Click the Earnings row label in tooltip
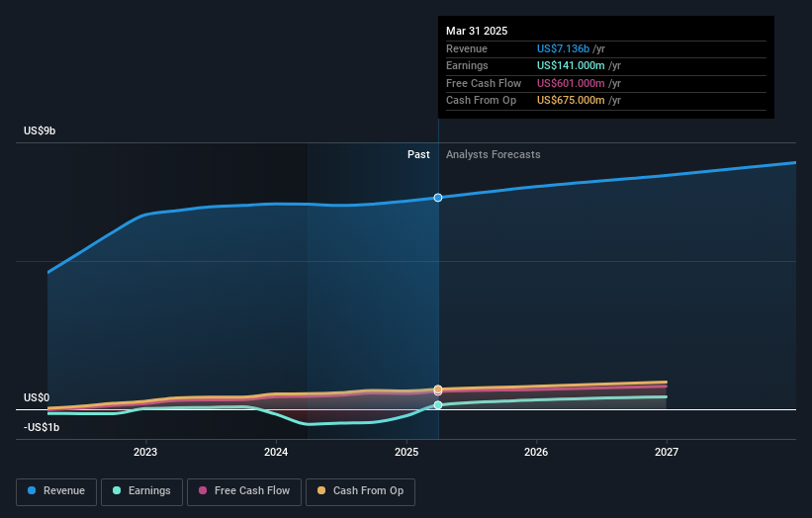The height and width of the screenshot is (518, 812). pos(467,65)
